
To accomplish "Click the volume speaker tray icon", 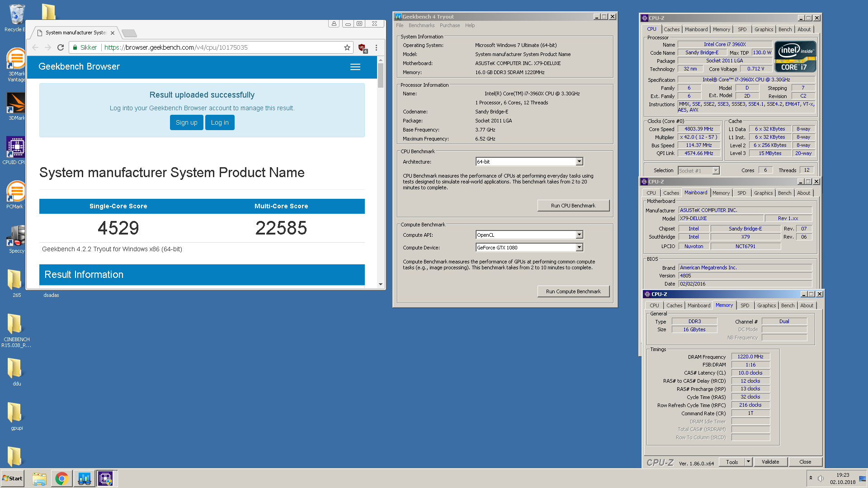I will coord(821,479).
